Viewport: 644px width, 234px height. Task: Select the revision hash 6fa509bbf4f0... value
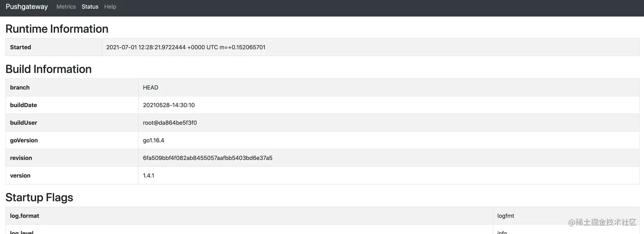[x=208, y=158]
